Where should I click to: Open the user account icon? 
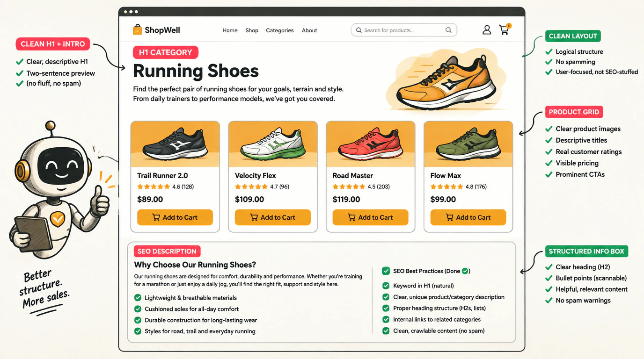click(487, 30)
